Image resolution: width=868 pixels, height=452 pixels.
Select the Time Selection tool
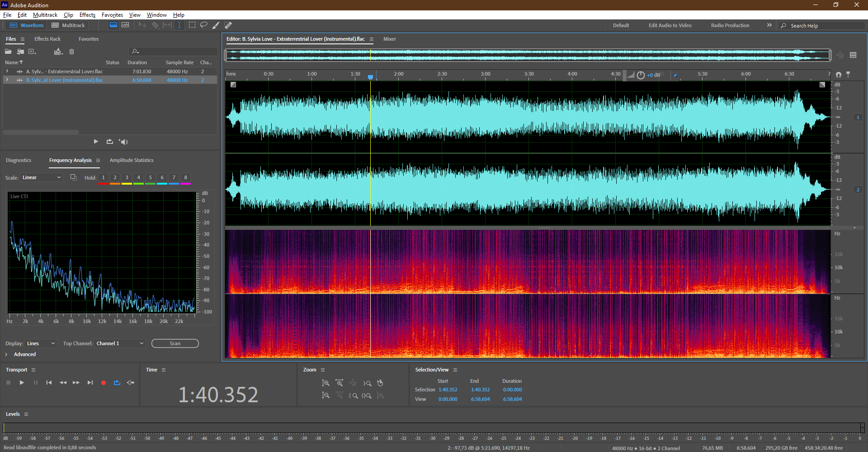click(179, 25)
